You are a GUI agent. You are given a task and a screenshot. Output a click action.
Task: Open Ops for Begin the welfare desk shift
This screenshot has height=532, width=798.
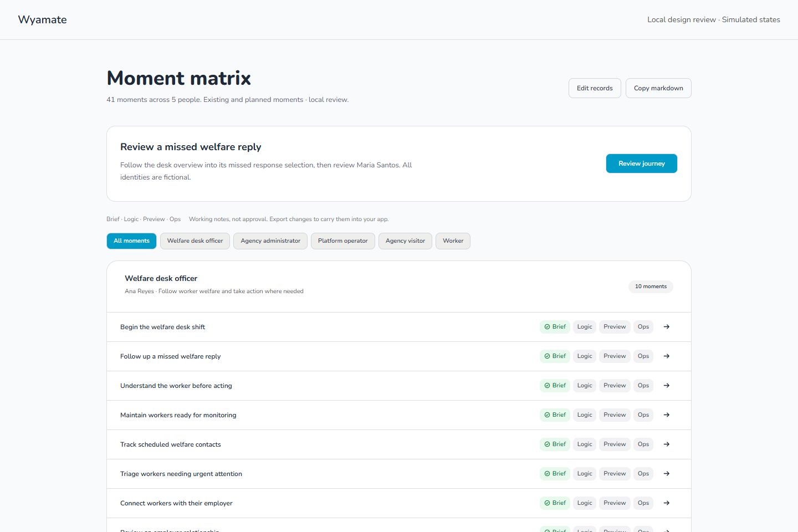click(x=643, y=327)
